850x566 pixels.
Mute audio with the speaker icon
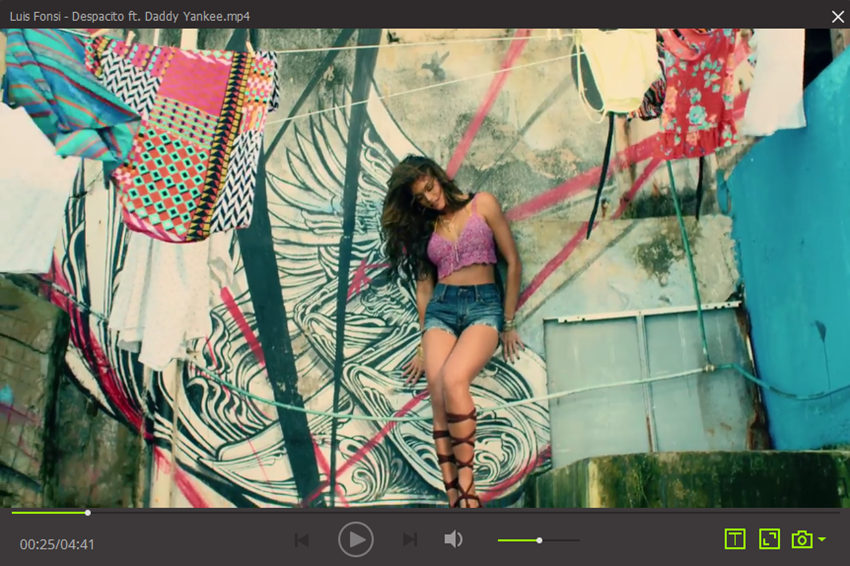[453, 540]
